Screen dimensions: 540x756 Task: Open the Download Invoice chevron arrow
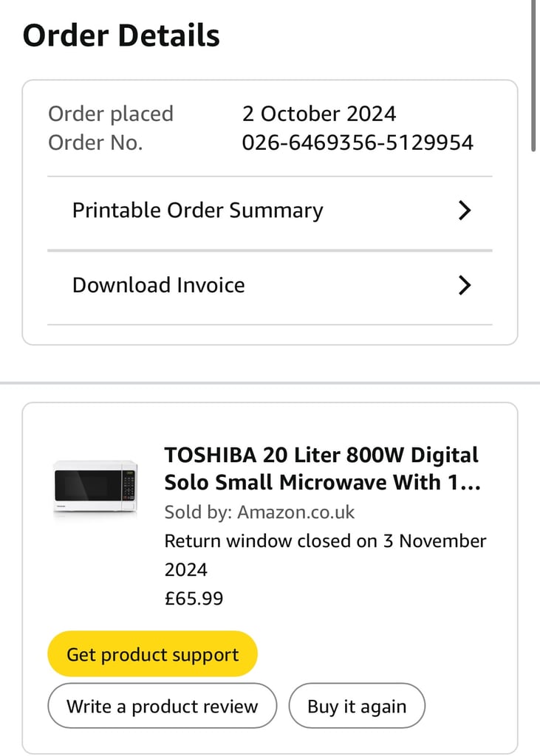pos(464,285)
